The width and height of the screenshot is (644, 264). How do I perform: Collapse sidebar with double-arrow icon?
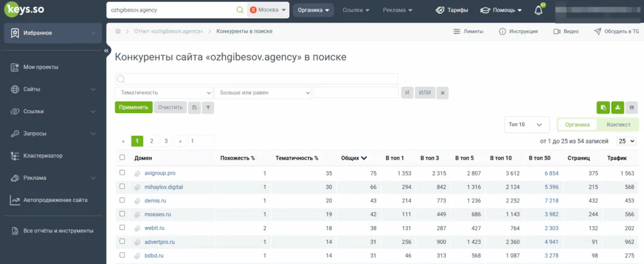coord(106,50)
